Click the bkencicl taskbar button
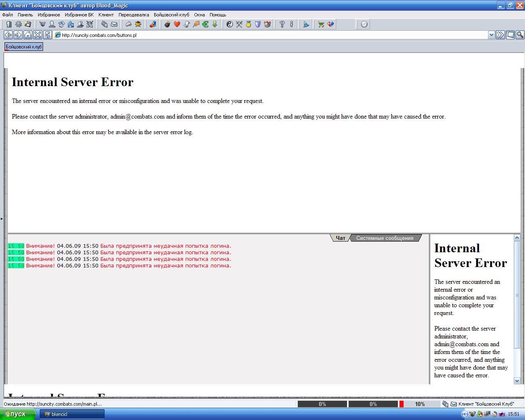 click(x=73, y=414)
